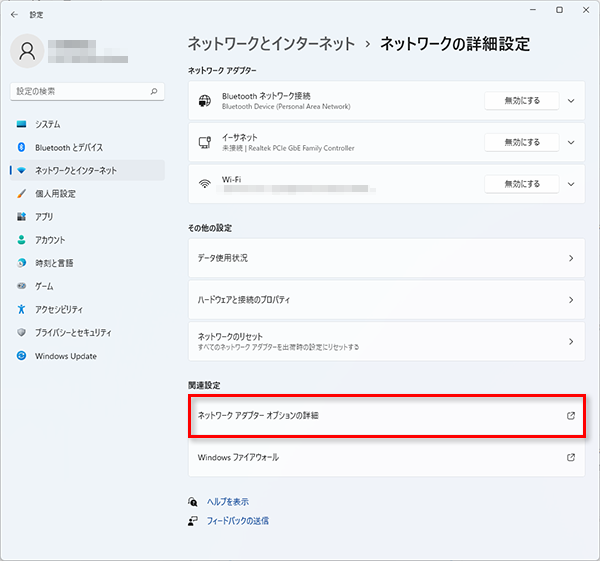
Task: Maximize the 設定 window
Action: [x=559, y=10]
